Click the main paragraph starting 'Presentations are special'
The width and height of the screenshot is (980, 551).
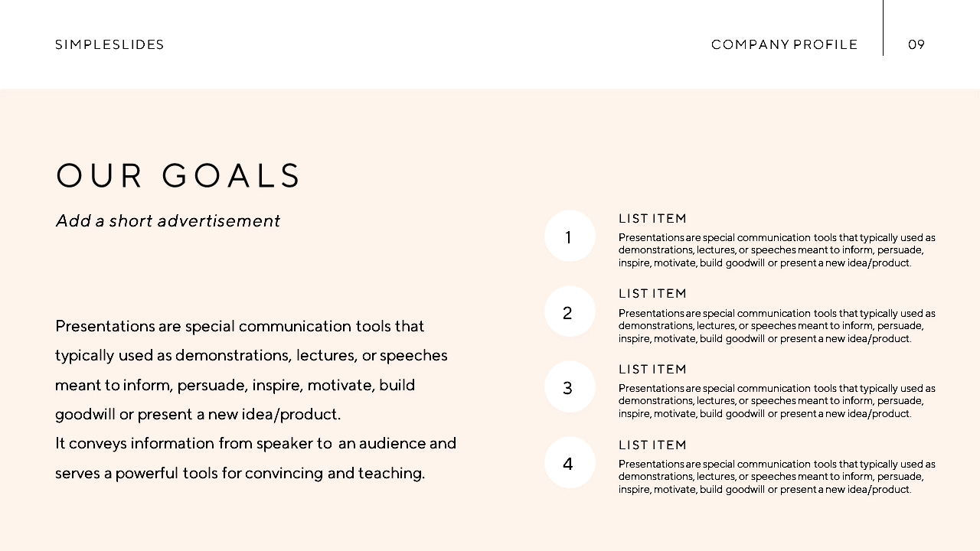tap(251, 370)
